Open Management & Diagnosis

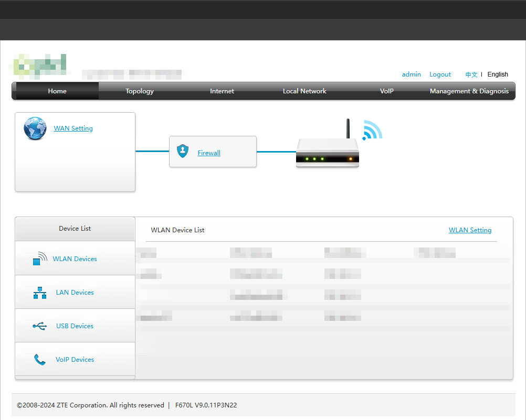pos(469,91)
